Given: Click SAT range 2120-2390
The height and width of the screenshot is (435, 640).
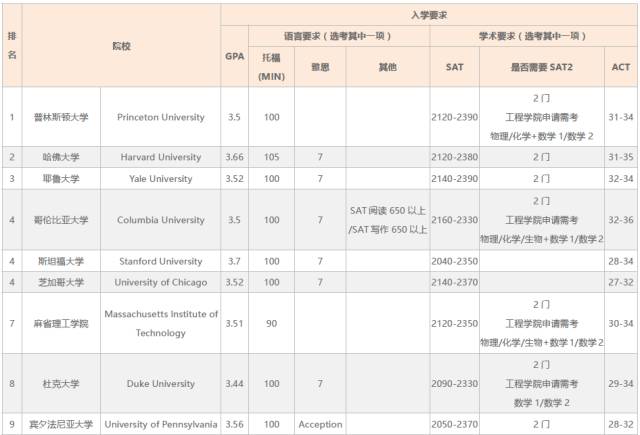Looking at the screenshot, I should pos(454,117).
